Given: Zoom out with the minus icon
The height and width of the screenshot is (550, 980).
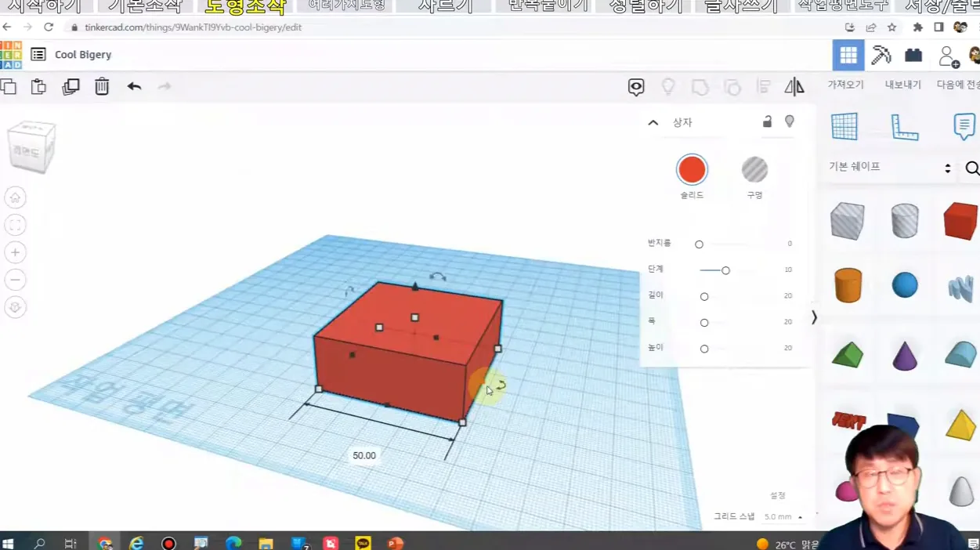Looking at the screenshot, I should pos(15,280).
